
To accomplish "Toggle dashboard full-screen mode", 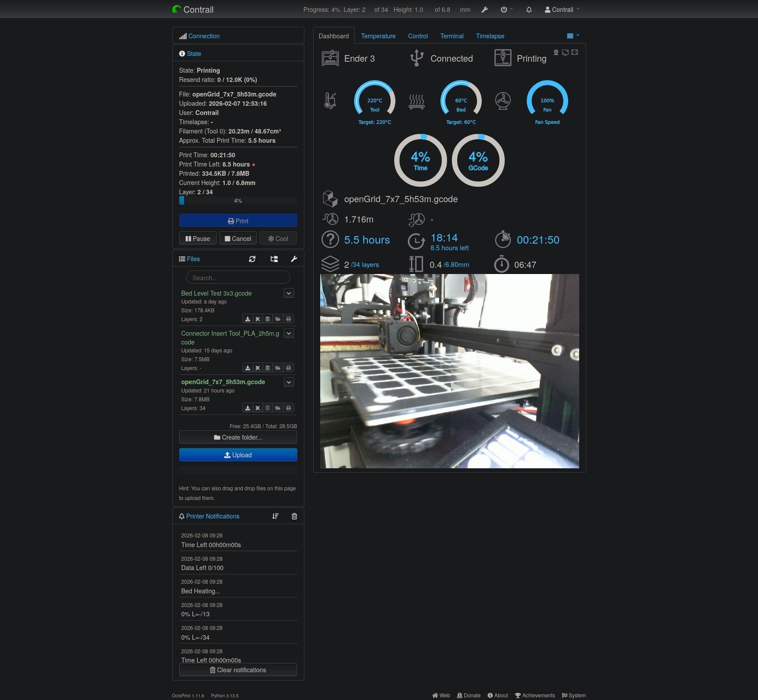I will coord(575,52).
